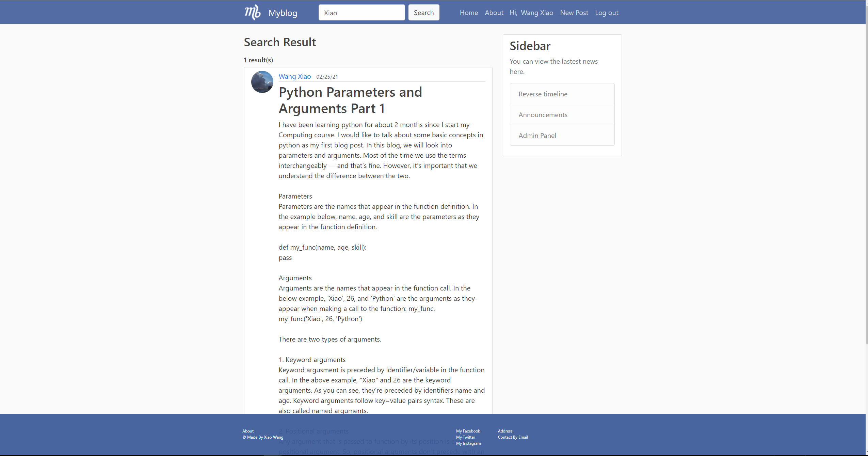The height and width of the screenshot is (456, 868).
Task: Click the Wang Xiao author link
Action: point(294,76)
